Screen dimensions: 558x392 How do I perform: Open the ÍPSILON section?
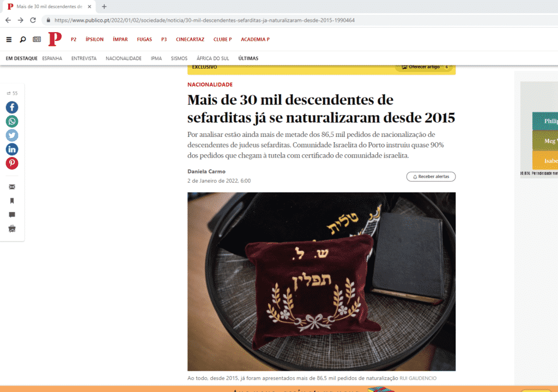coord(94,39)
